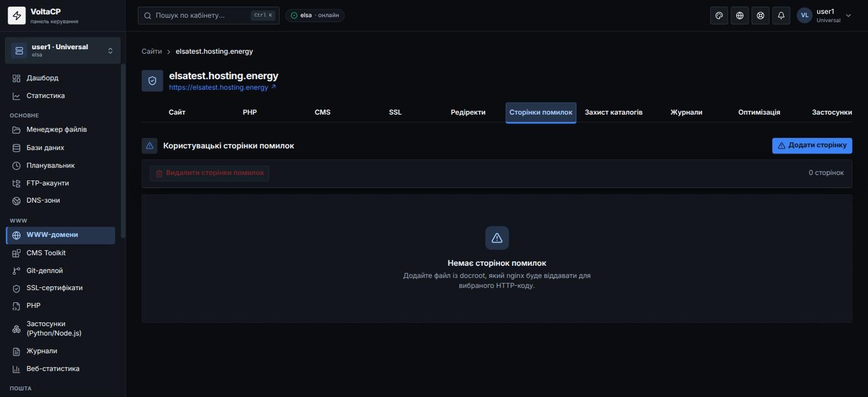Select the Захист каталогів tab
Viewport: 868px width, 397px height.
(x=613, y=112)
